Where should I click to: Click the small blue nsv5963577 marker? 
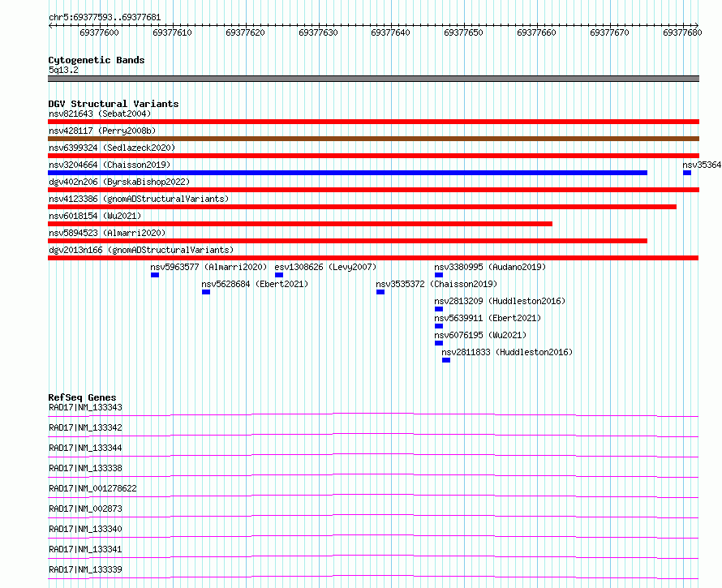pyautogui.click(x=155, y=275)
